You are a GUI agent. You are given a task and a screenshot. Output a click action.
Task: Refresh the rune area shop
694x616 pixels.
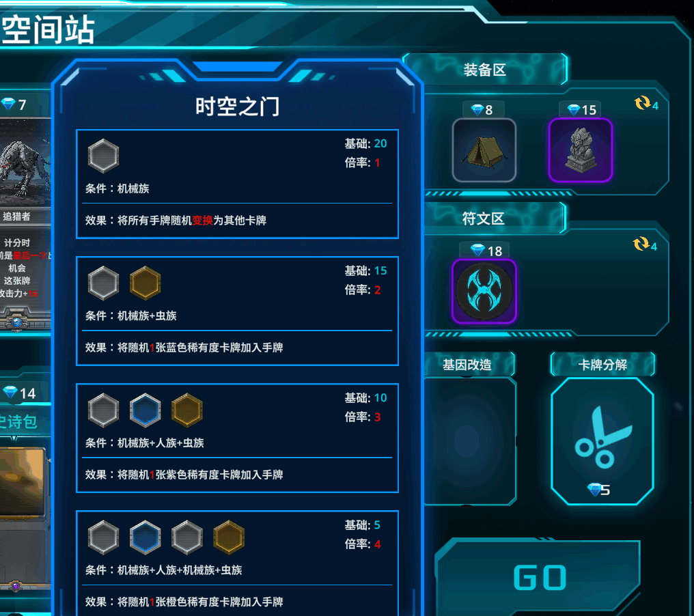coord(646,244)
